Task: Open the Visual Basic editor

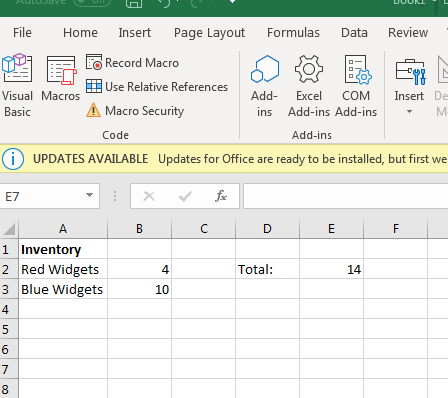Action: coord(17,85)
